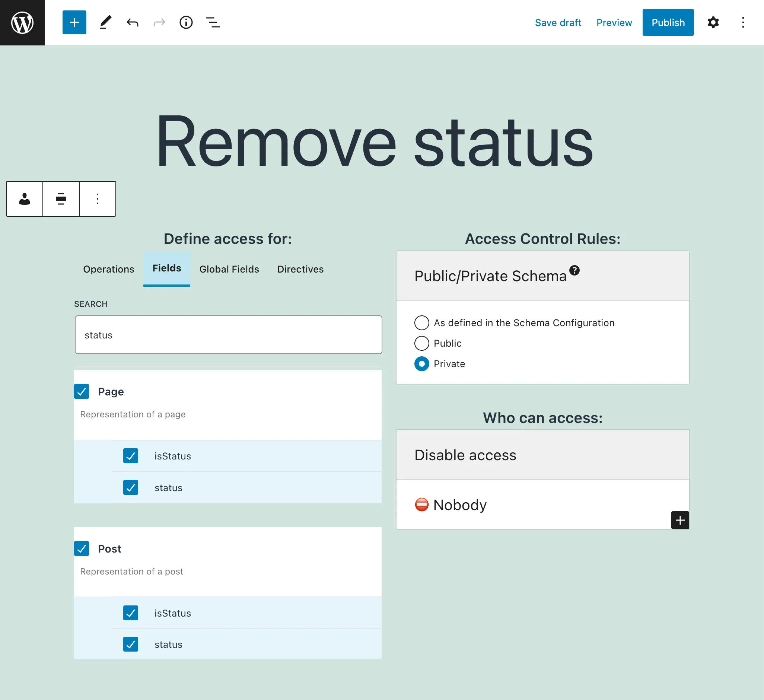Switch to the Operations tab

108,269
